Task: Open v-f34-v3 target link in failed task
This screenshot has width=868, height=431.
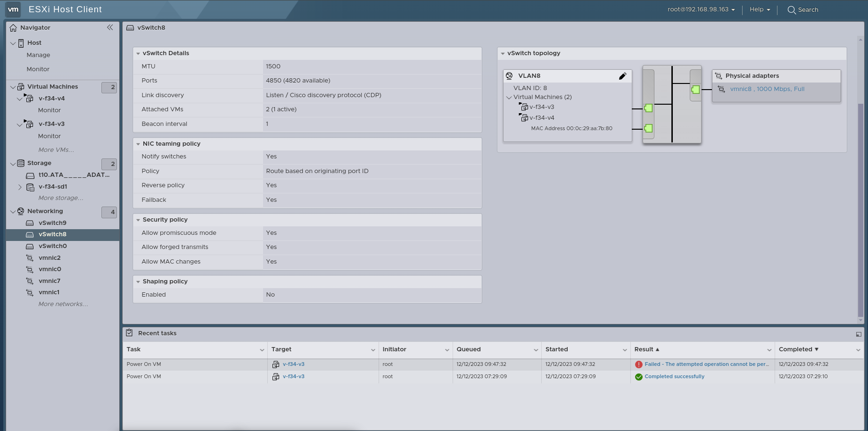Action: pyautogui.click(x=293, y=365)
